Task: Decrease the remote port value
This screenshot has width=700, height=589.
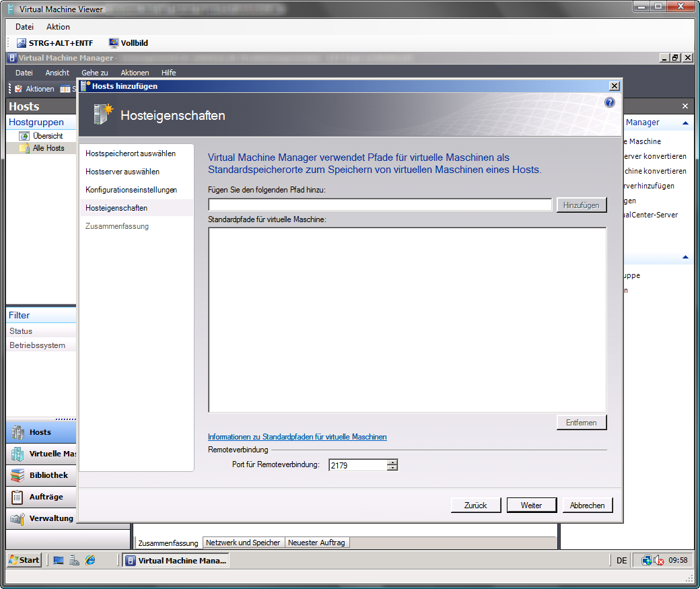Action: [392, 468]
